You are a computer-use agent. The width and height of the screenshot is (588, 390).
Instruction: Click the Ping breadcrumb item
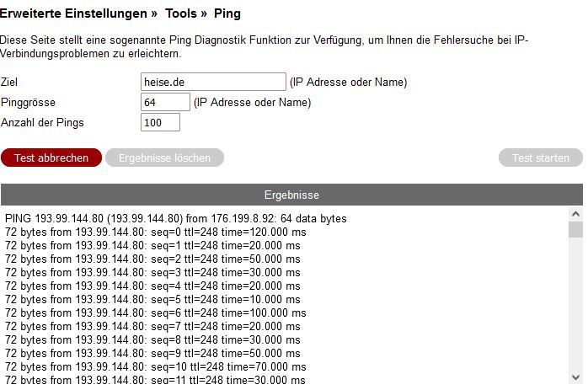(227, 13)
